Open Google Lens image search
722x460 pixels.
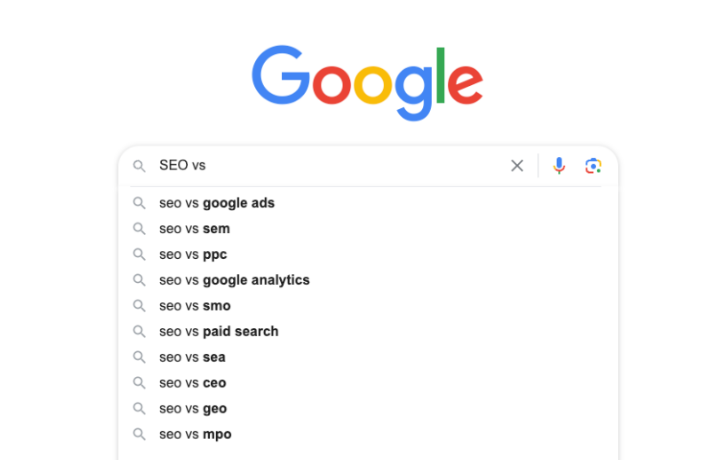click(593, 166)
